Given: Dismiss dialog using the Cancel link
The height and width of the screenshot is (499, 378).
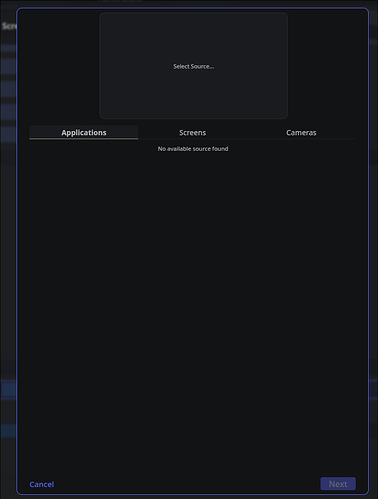Looking at the screenshot, I should pos(42,484).
